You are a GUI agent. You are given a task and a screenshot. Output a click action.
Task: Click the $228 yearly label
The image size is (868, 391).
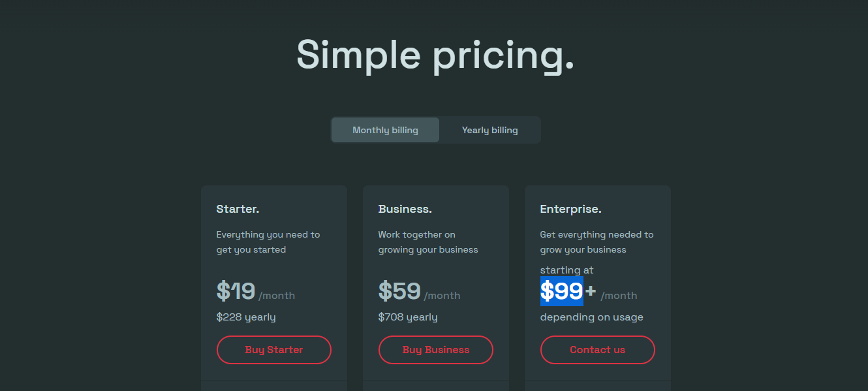(x=246, y=317)
